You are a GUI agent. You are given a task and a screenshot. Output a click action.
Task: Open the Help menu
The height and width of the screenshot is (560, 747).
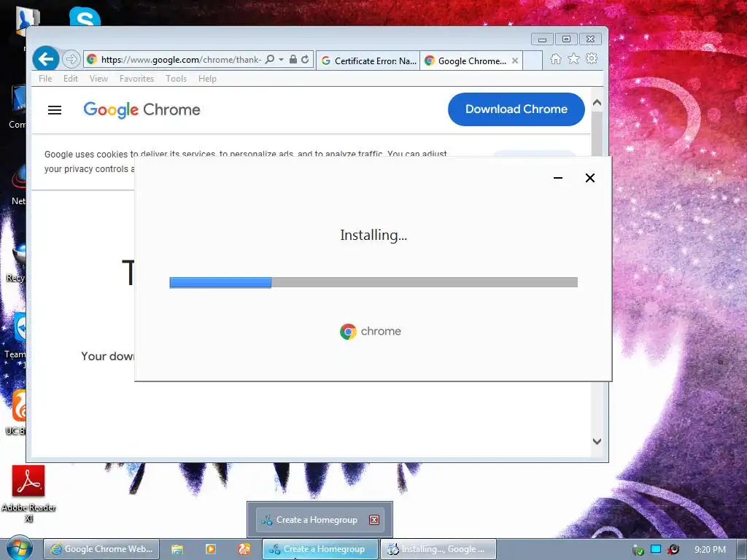207,79
